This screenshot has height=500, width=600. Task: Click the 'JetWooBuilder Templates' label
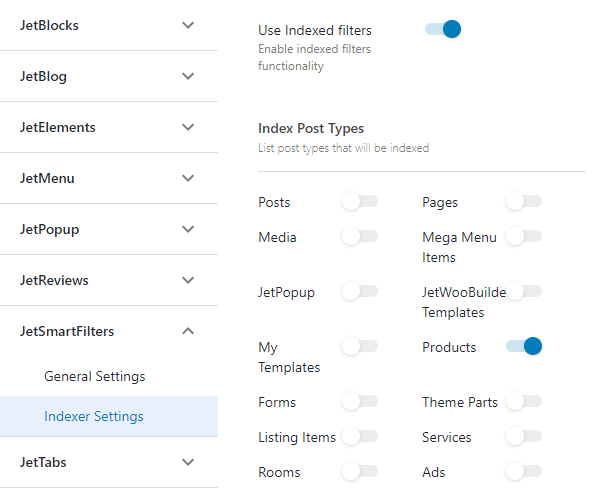(x=465, y=302)
